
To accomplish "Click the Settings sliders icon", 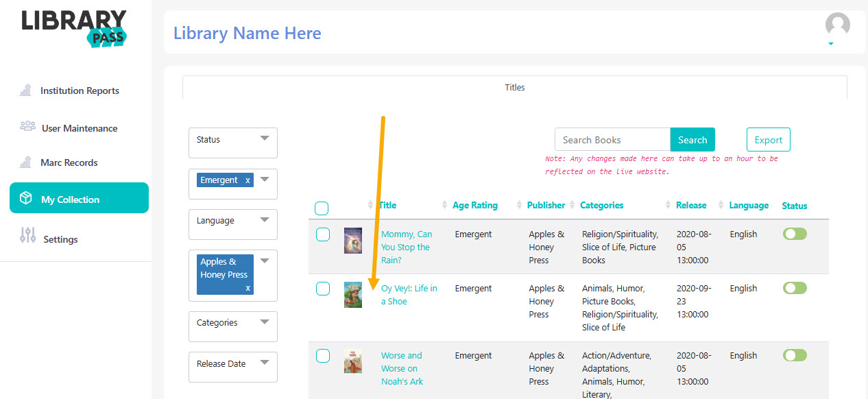I will 28,236.
